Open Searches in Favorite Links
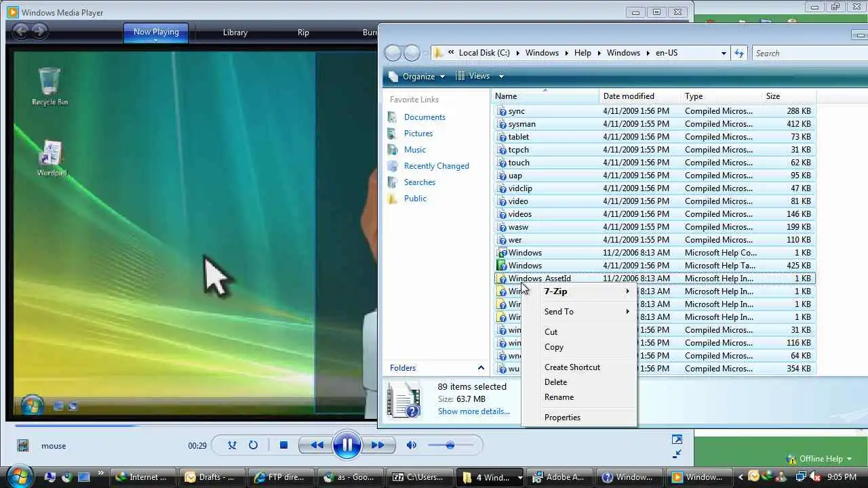868x488 pixels. tap(420, 182)
